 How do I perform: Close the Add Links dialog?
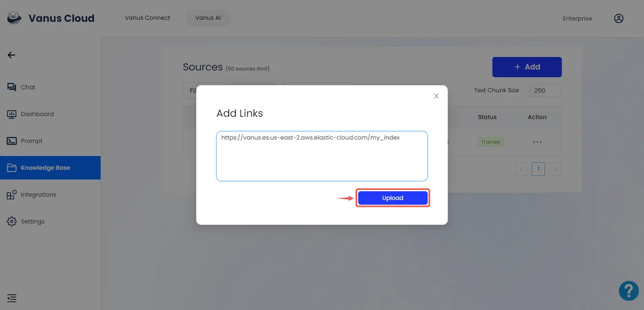click(x=436, y=96)
